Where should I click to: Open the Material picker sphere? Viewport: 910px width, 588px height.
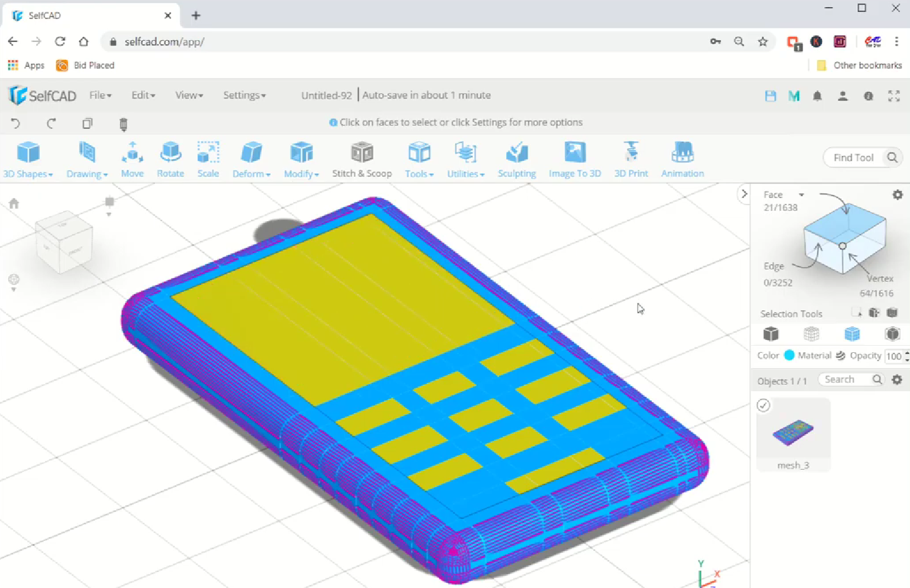pyautogui.click(x=840, y=355)
